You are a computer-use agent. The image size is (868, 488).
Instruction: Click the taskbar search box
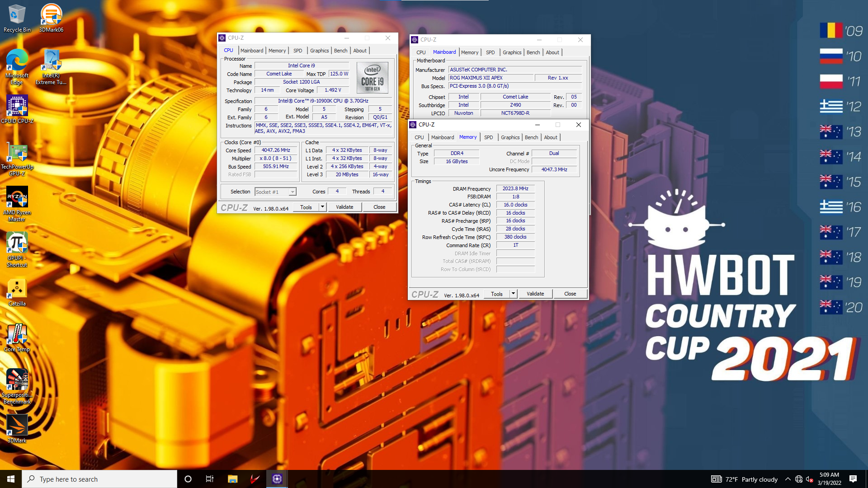[x=99, y=479]
